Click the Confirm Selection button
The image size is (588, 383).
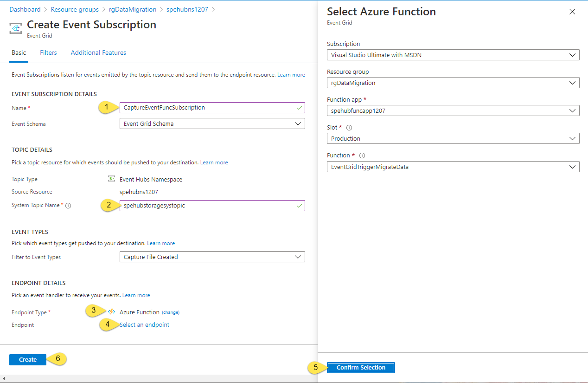point(361,367)
